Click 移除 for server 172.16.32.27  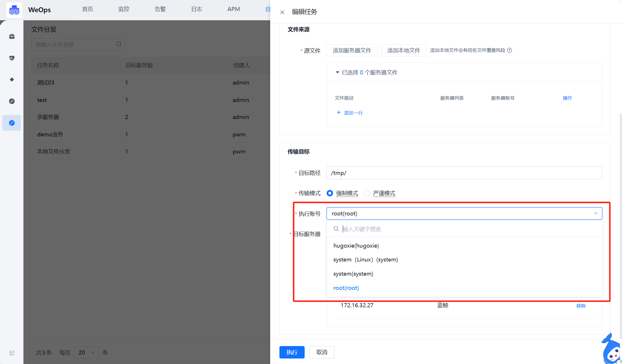tap(581, 306)
